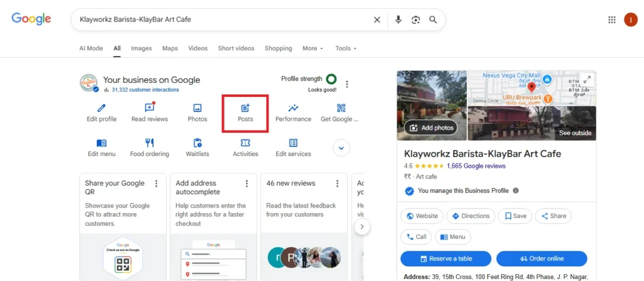Open the Google account avatar
This screenshot has width=644, height=281.
[630, 19]
